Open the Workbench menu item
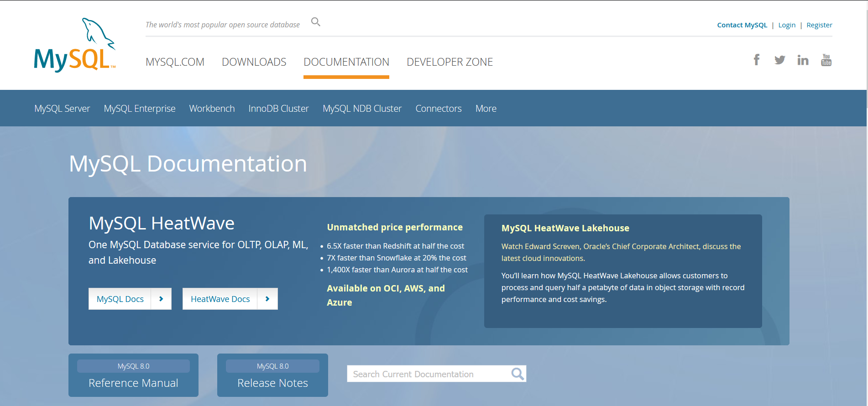The height and width of the screenshot is (406, 868). pos(212,109)
